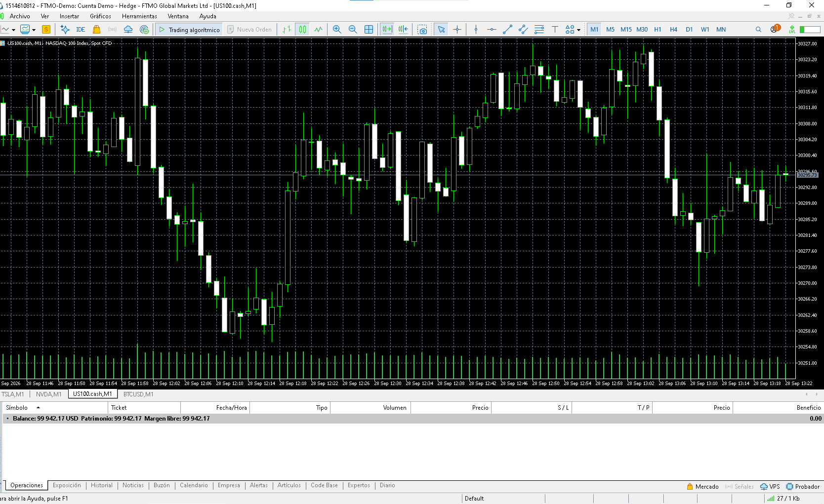The image size is (824, 504).
Task: Select the crosshair tool
Action: [x=457, y=30]
